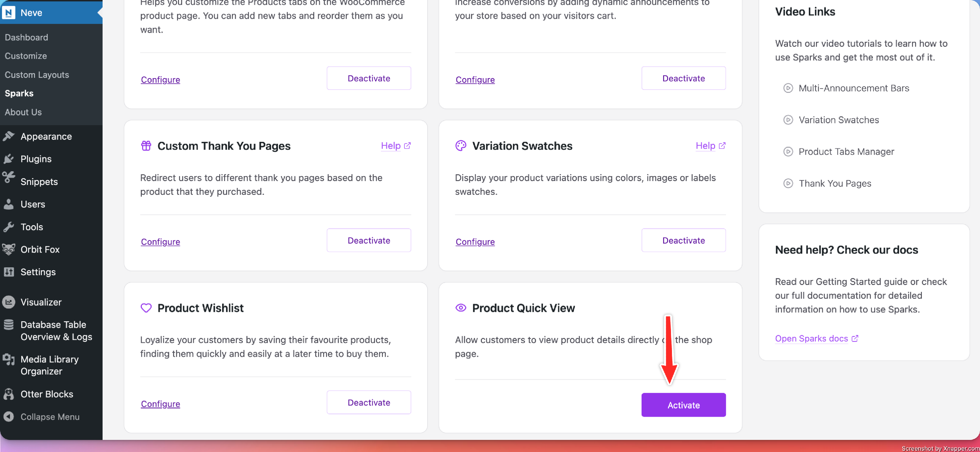
Task: Click the Orbit Fox icon
Action: point(8,249)
